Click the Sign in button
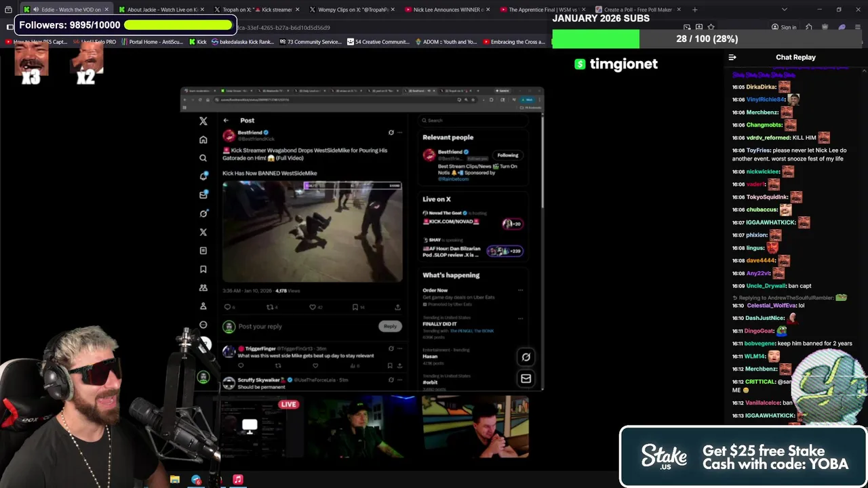This screenshot has height=488, width=868. 784,27
